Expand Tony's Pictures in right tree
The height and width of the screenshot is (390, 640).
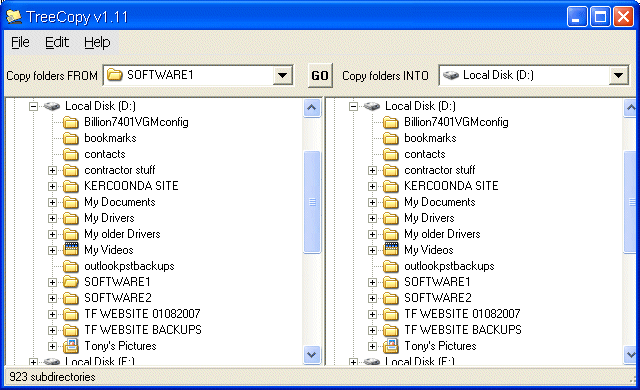[x=372, y=346]
